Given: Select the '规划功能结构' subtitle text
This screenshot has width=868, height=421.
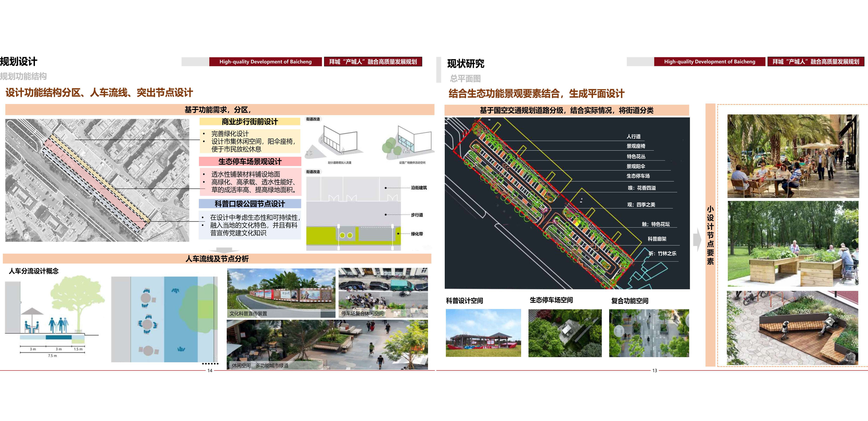Looking at the screenshot, I should point(23,77).
